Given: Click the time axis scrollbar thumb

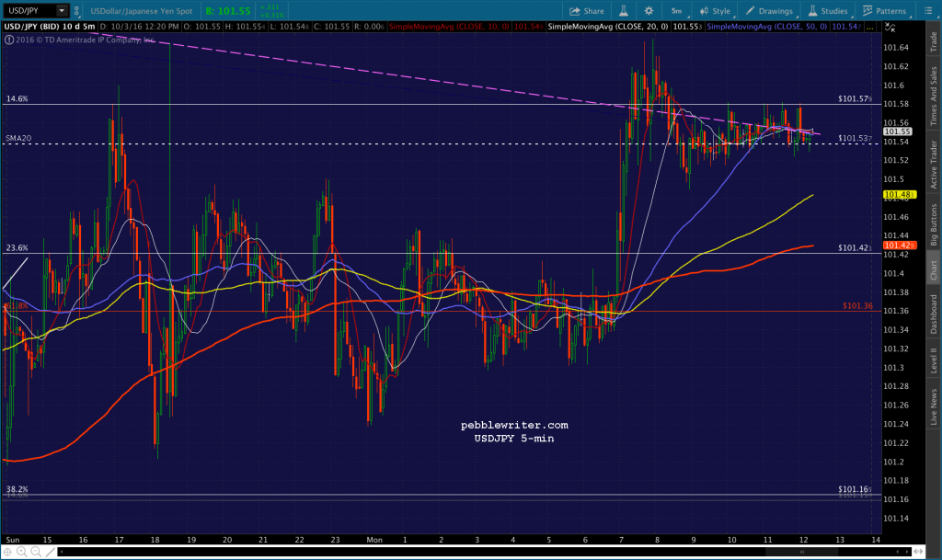Looking at the screenshot, I should tap(801, 552).
